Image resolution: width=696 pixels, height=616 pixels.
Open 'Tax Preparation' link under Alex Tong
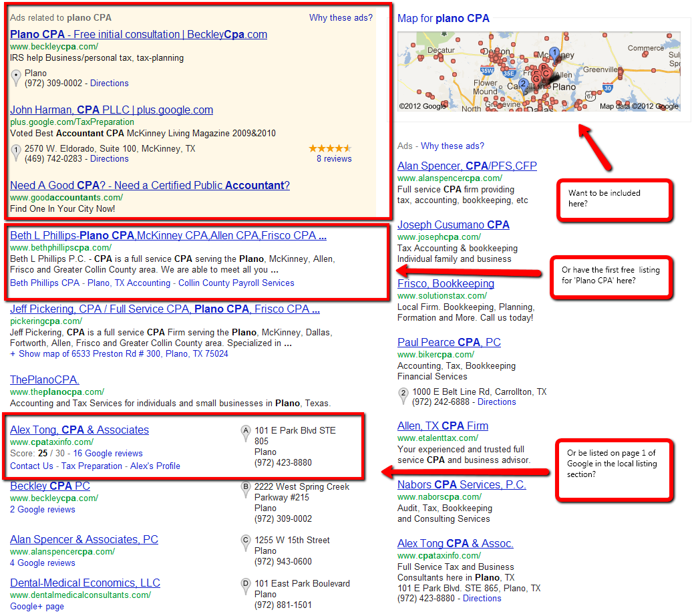[92, 466]
